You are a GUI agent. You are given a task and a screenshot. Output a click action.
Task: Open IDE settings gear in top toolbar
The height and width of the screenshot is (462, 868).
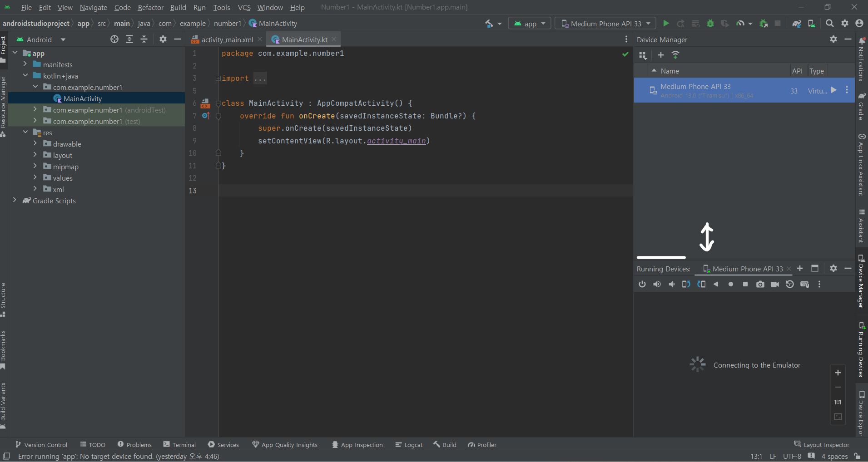(845, 23)
